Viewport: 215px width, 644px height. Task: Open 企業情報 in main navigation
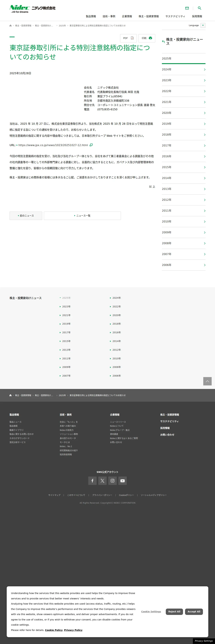tap(127, 17)
